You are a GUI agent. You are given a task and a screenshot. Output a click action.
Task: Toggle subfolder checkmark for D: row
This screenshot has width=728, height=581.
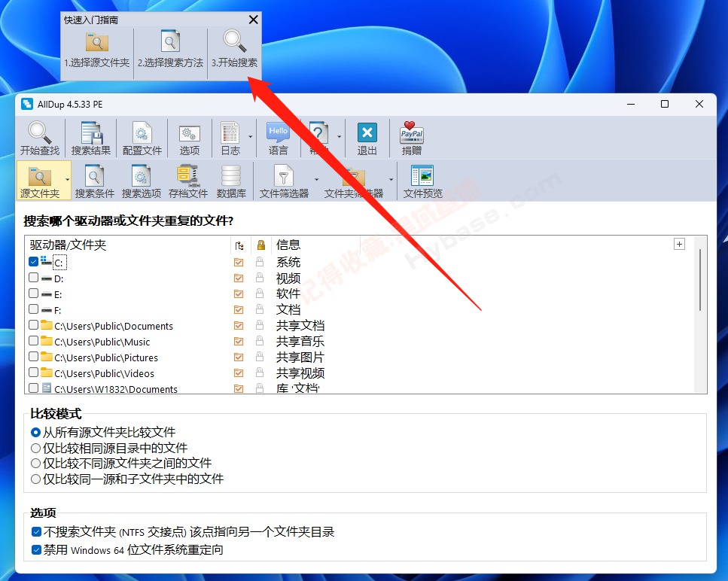239,278
